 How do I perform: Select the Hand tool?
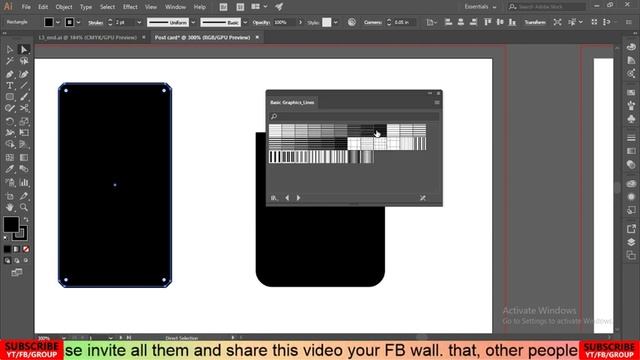pyautogui.click(x=10, y=207)
